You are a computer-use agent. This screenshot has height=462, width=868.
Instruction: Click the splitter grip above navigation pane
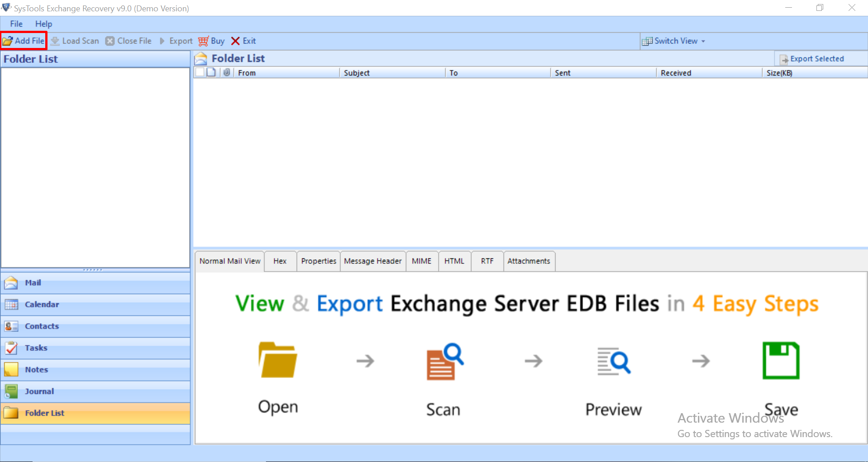[93, 270]
